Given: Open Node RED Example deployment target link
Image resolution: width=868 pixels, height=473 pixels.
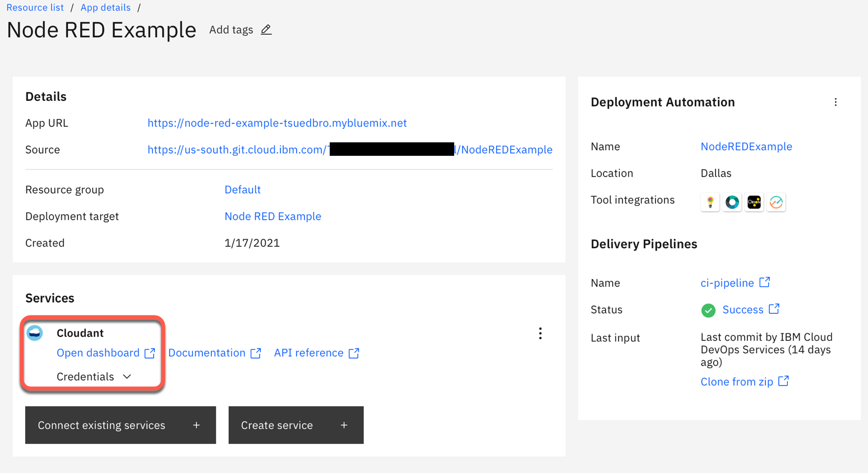Looking at the screenshot, I should [x=273, y=216].
